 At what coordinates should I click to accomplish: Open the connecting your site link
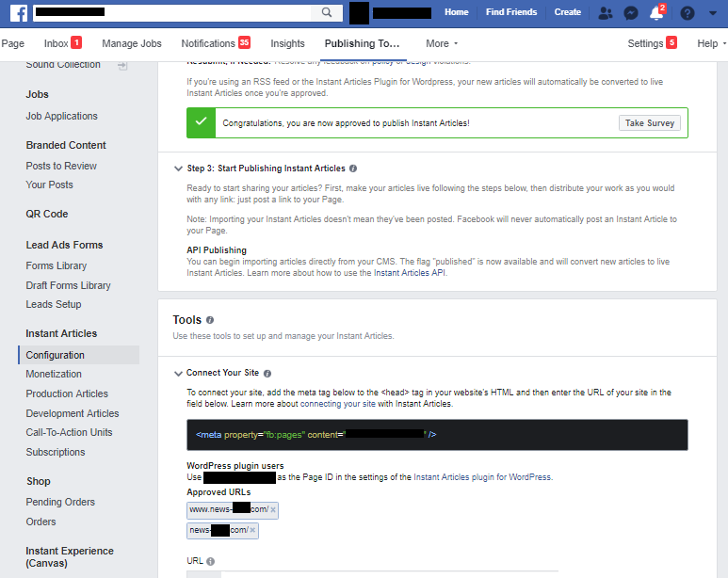click(x=337, y=404)
